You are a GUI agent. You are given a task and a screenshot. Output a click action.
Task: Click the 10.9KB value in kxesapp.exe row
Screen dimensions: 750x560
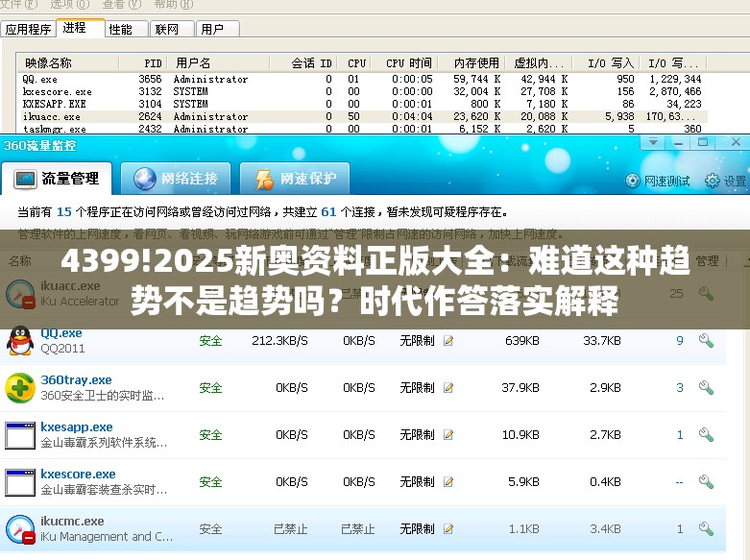click(520, 434)
